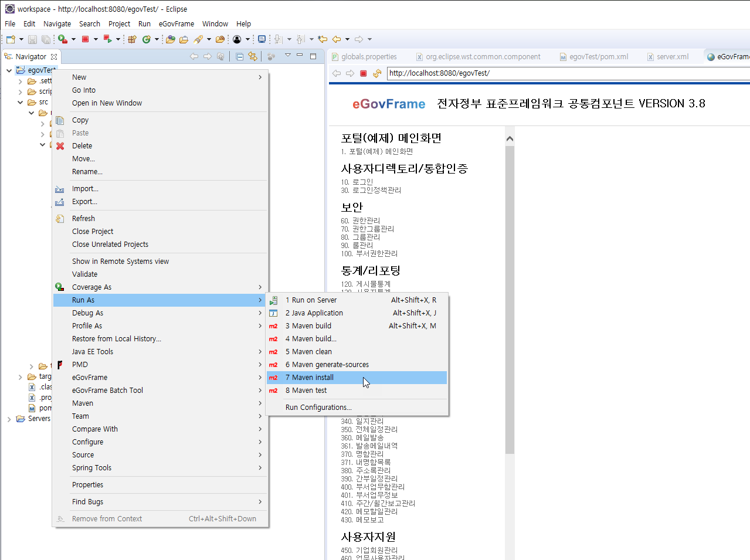Click the green run-on-server toolbar icon
This screenshot has height=560, width=750.
pos(62,39)
